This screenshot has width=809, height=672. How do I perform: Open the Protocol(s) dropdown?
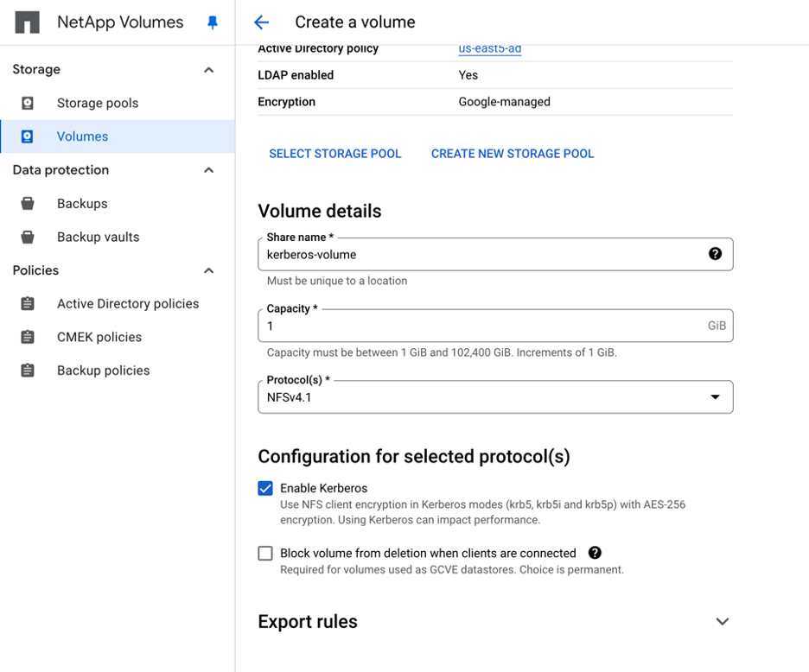pyautogui.click(x=495, y=397)
